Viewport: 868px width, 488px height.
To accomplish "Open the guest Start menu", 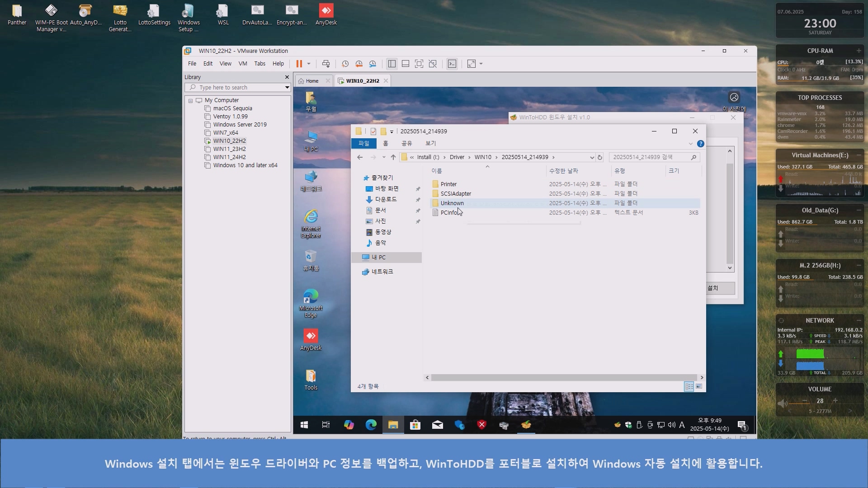I will point(304,425).
